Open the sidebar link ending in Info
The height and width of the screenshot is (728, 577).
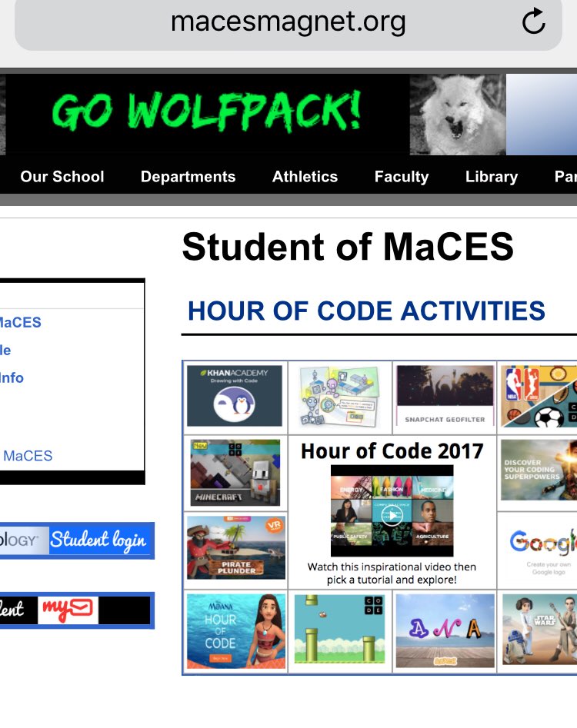point(12,378)
